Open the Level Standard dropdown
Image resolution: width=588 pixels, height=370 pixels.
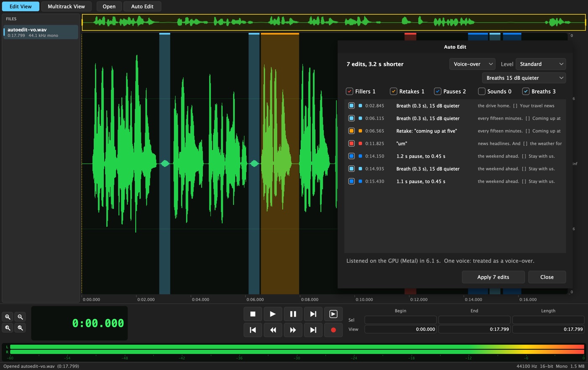click(x=541, y=64)
